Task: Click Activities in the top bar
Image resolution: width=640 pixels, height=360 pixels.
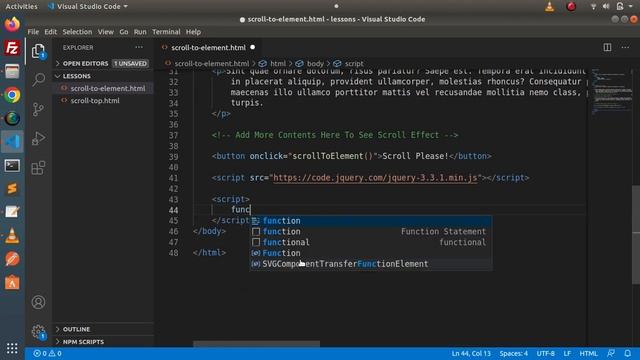Action: pos(21,7)
